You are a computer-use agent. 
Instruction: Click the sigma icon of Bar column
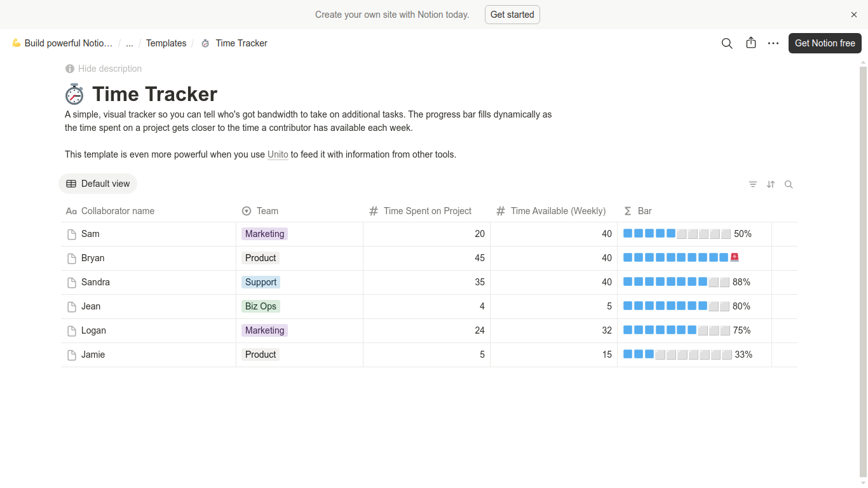pyautogui.click(x=628, y=211)
